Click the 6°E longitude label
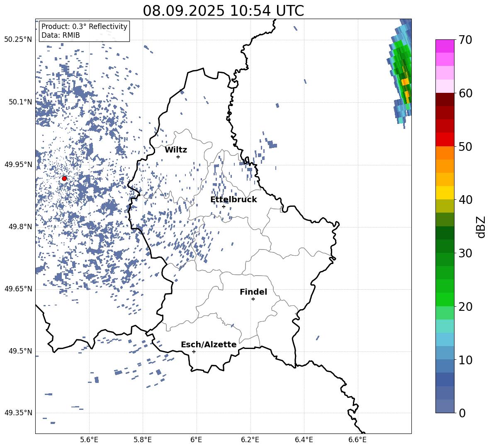Image resolution: width=491 pixels, height=448 pixels. coord(196,440)
